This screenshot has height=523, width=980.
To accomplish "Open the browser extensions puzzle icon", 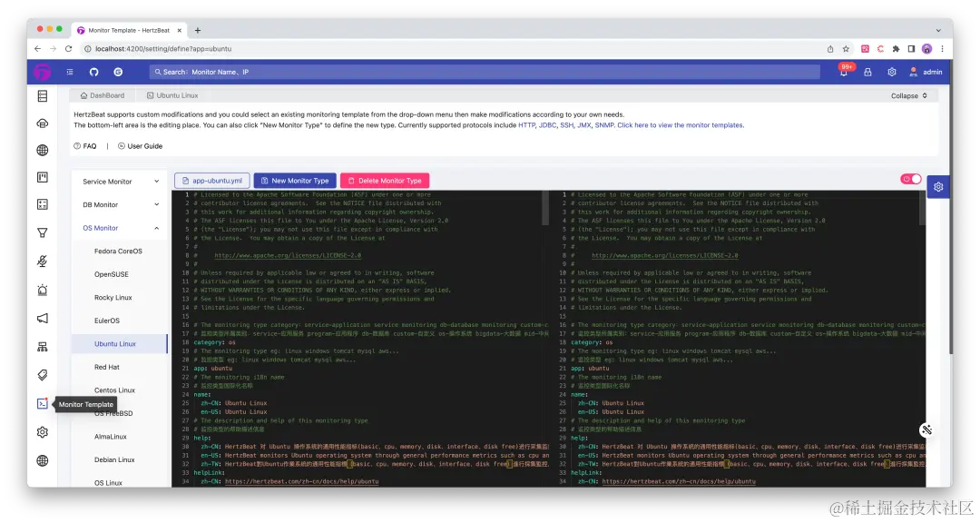I will coord(897,49).
